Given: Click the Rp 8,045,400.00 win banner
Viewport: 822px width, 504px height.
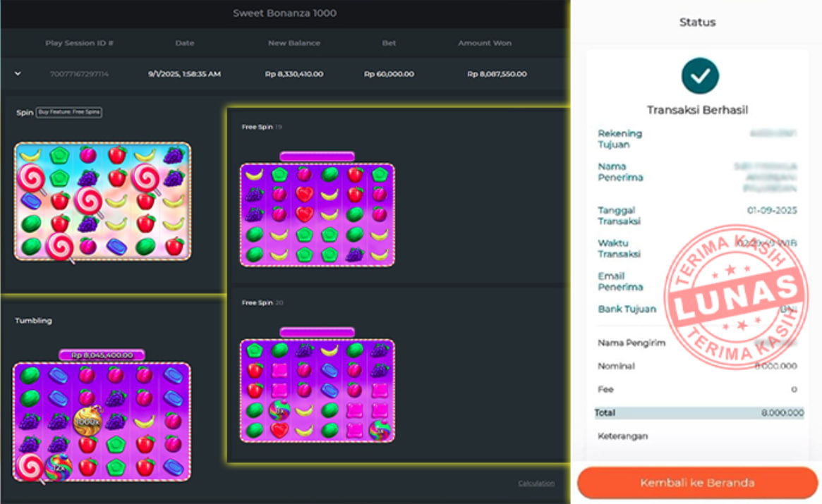Looking at the screenshot, I should pos(102,355).
